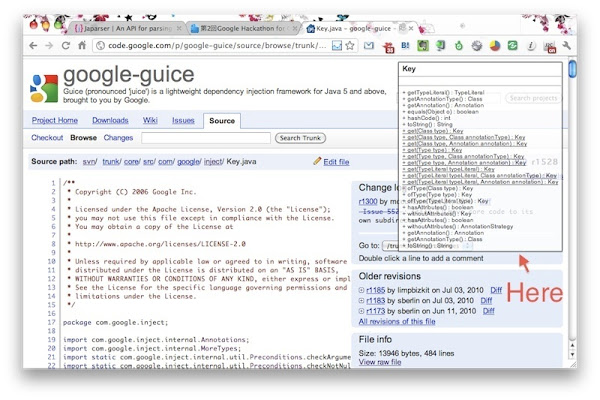Select ofType(Class type) : Key method
The image size is (600, 400).
click(438, 188)
